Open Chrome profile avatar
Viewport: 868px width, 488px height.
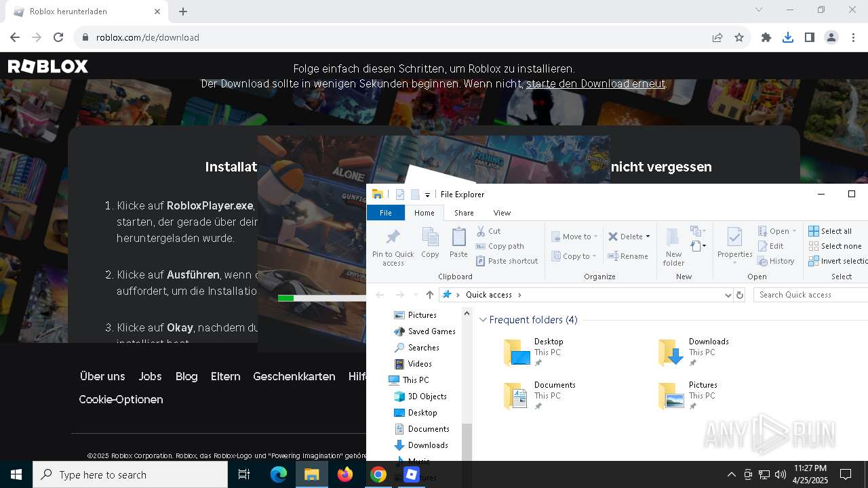coord(831,37)
